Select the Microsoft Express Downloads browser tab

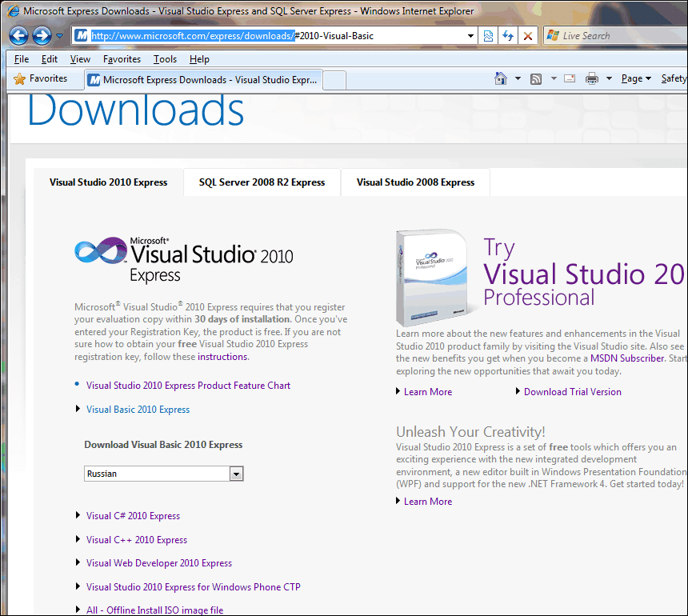(203, 80)
